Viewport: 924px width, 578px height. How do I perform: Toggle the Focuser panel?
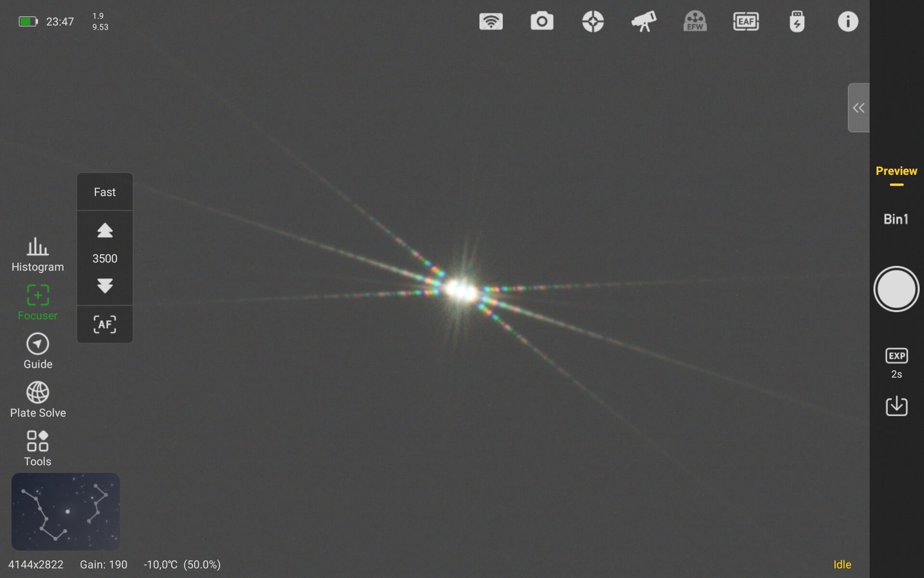pyautogui.click(x=38, y=302)
